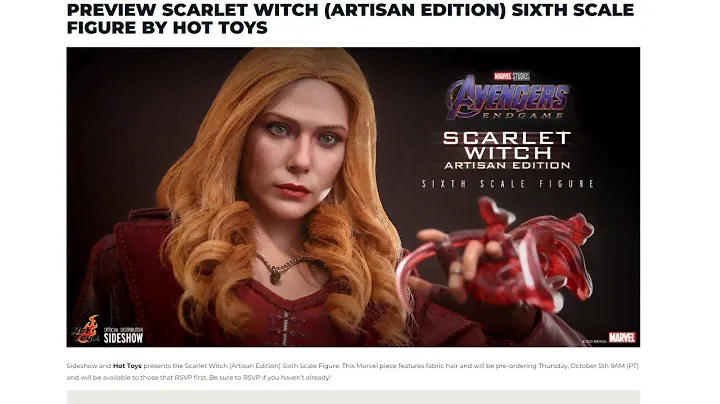Click the gray panel below the paragraph

click(x=353, y=397)
